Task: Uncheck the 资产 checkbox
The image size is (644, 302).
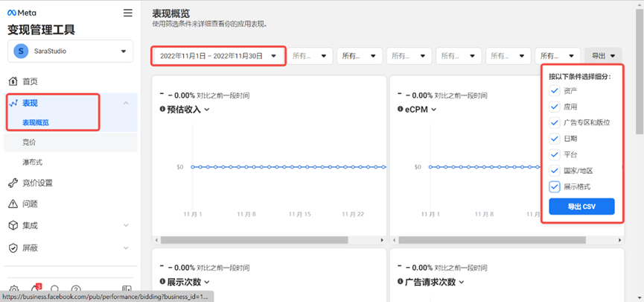Action: click(x=554, y=90)
